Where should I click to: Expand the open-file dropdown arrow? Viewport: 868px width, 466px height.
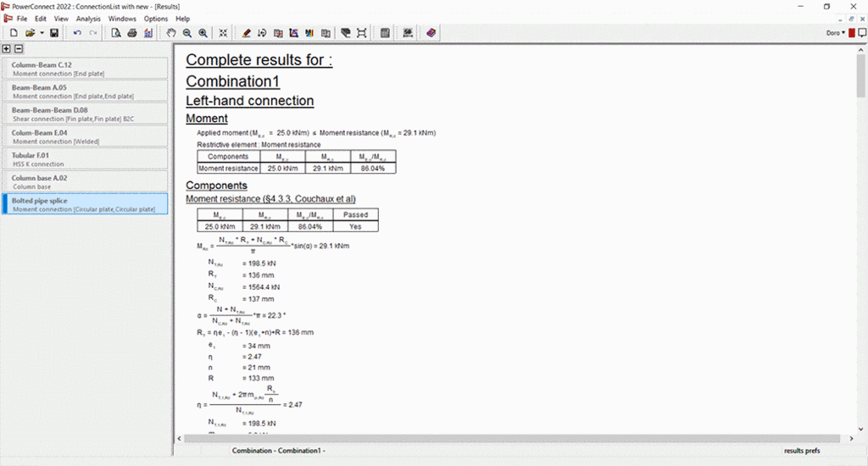click(x=42, y=33)
